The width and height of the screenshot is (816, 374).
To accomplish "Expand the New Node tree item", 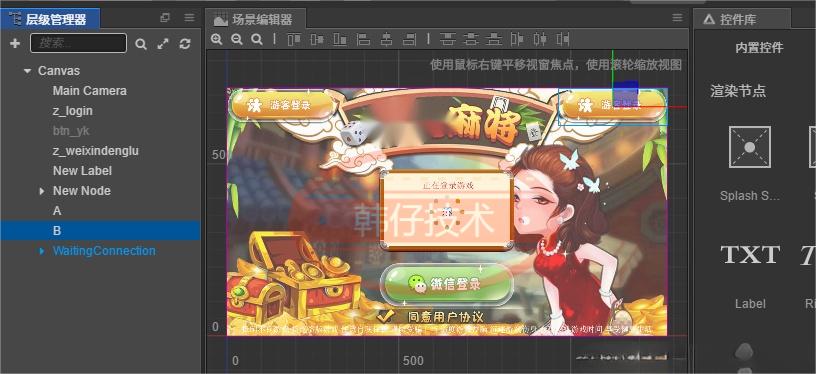I will click(x=42, y=191).
